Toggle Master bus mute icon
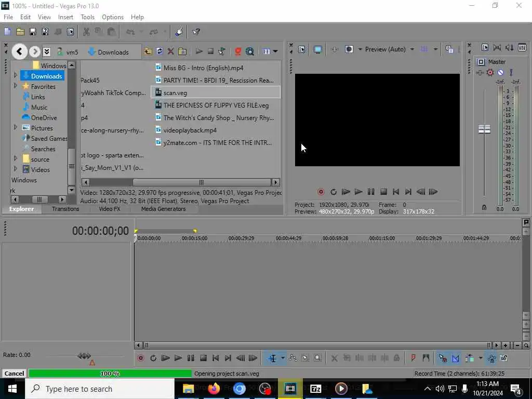This screenshot has width=532, height=399. click(x=500, y=72)
